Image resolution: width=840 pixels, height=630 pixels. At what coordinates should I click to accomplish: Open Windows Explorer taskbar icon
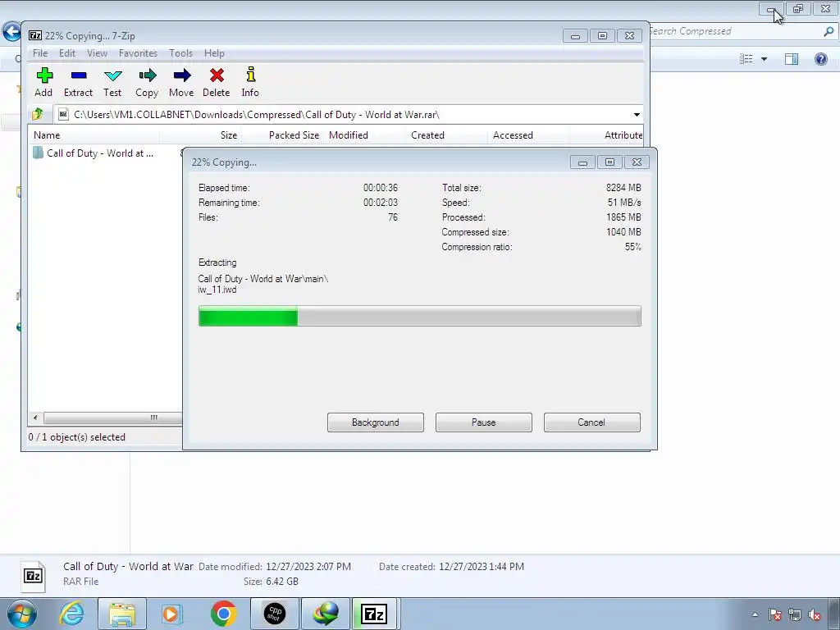(x=122, y=614)
